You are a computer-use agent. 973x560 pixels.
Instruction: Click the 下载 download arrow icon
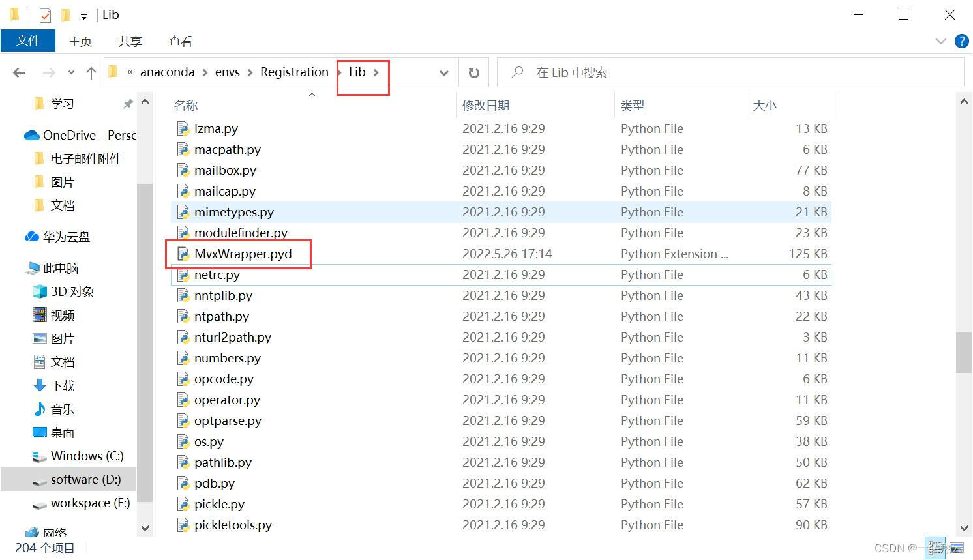(40, 385)
